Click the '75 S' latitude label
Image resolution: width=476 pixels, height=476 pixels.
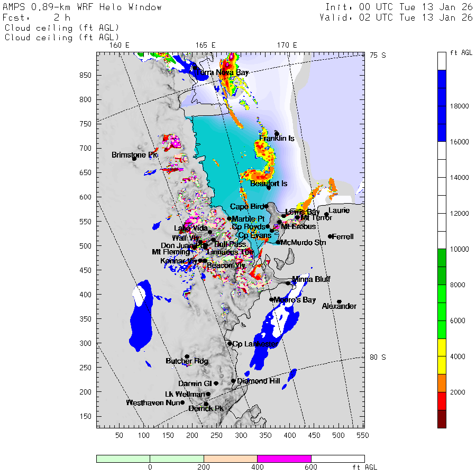pos(378,55)
